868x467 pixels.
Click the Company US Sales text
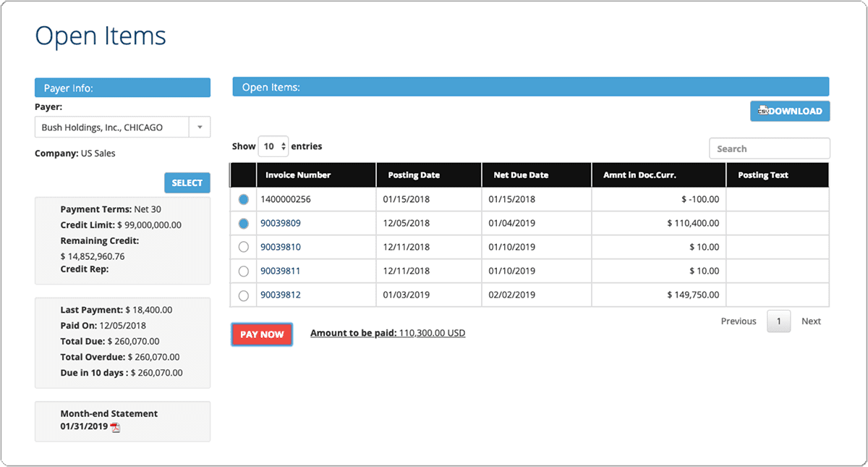pyautogui.click(x=75, y=153)
